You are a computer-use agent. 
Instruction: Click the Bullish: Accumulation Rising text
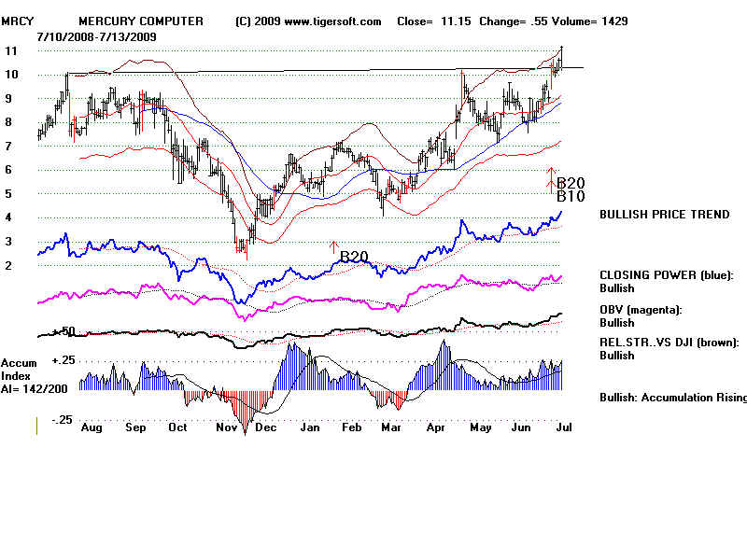(x=672, y=398)
